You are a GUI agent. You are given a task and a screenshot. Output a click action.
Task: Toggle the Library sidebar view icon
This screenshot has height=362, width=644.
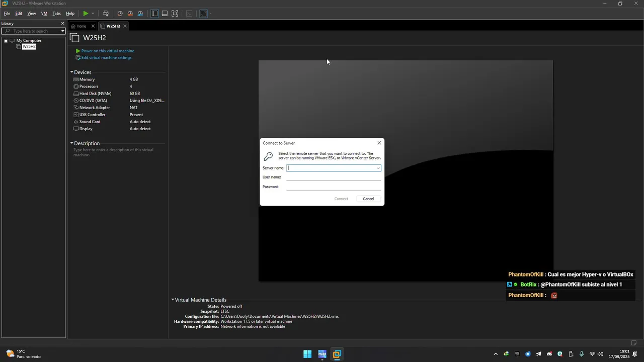pyautogui.click(x=154, y=14)
